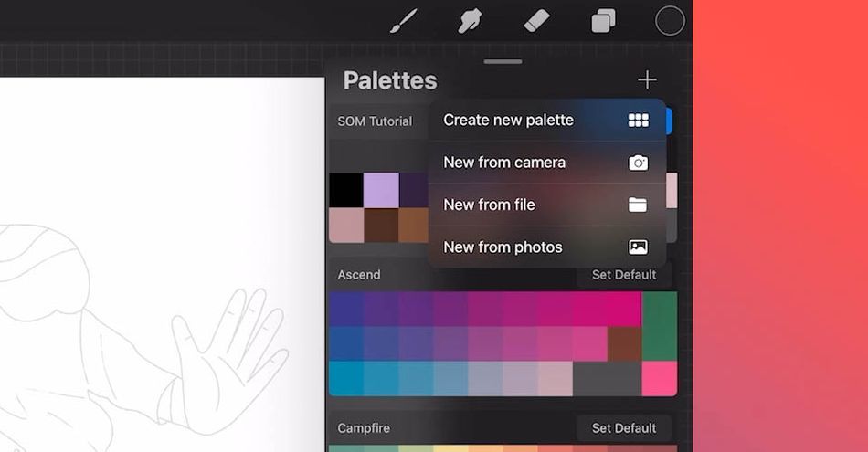Pick the first indigo swatch in Ascend's top row

pos(346,310)
